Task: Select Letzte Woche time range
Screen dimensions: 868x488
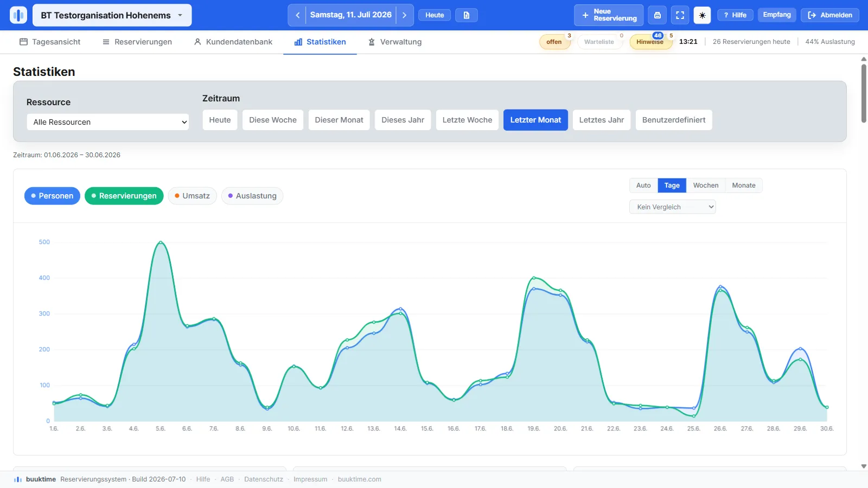Action: (467, 120)
